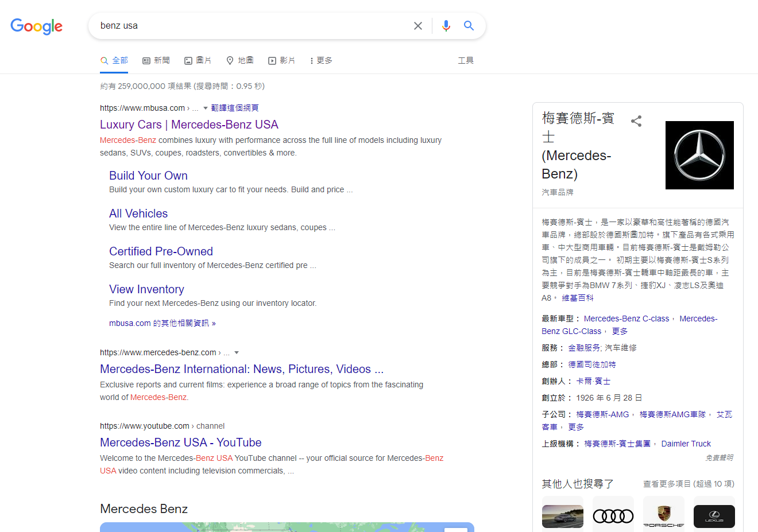Screen dimensions: 758x532
Task: Click 更多 next to latest models
Action: [620, 331]
